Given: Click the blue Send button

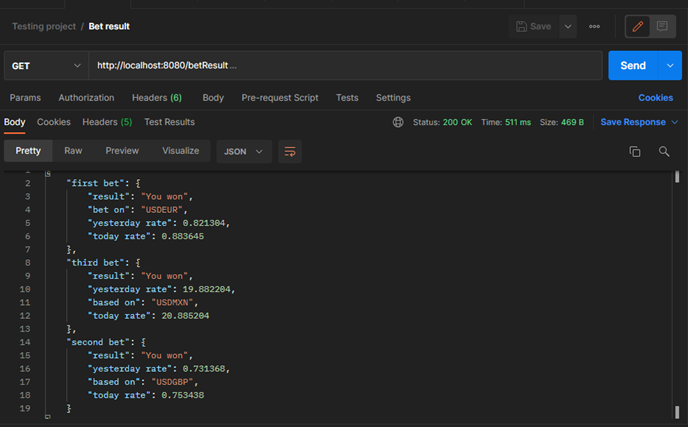Looking at the screenshot, I should 633,65.
